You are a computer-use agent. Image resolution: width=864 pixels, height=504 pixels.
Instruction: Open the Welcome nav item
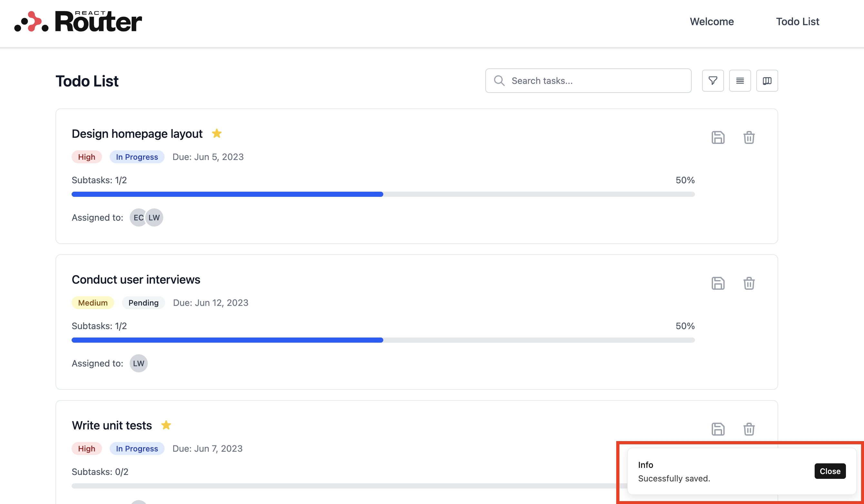[x=711, y=22]
